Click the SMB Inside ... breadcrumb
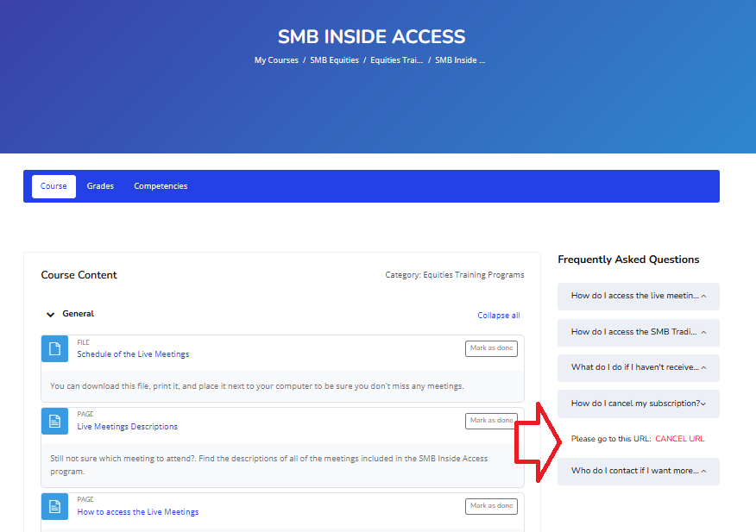Screen dimensions: 756x532 click(460, 60)
